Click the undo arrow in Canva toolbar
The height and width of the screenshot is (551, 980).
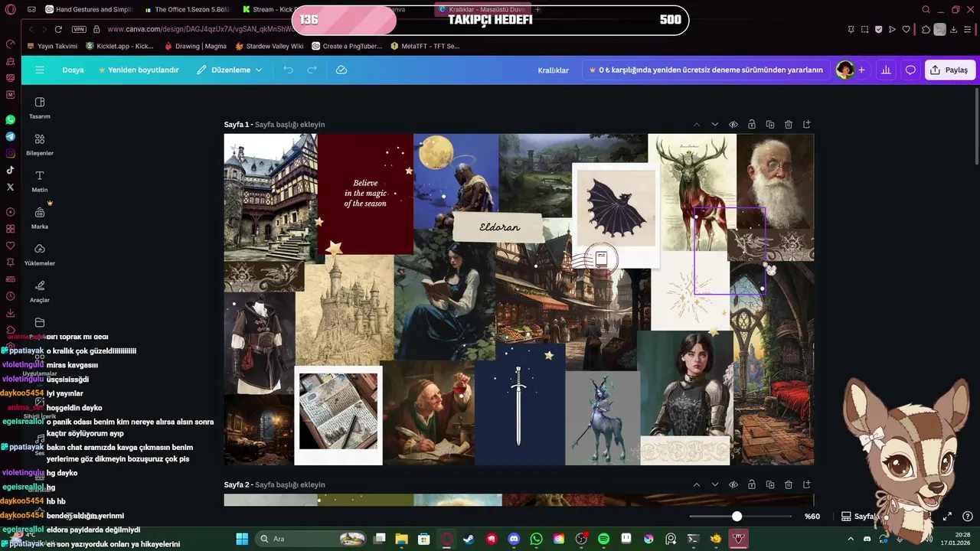[288, 70]
